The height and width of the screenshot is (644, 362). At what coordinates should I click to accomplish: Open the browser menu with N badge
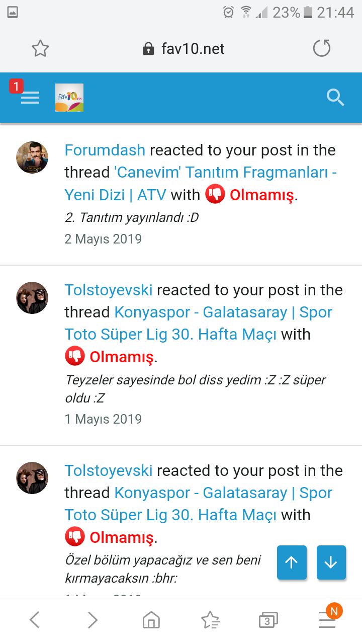pyautogui.click(x=327, y=620)
